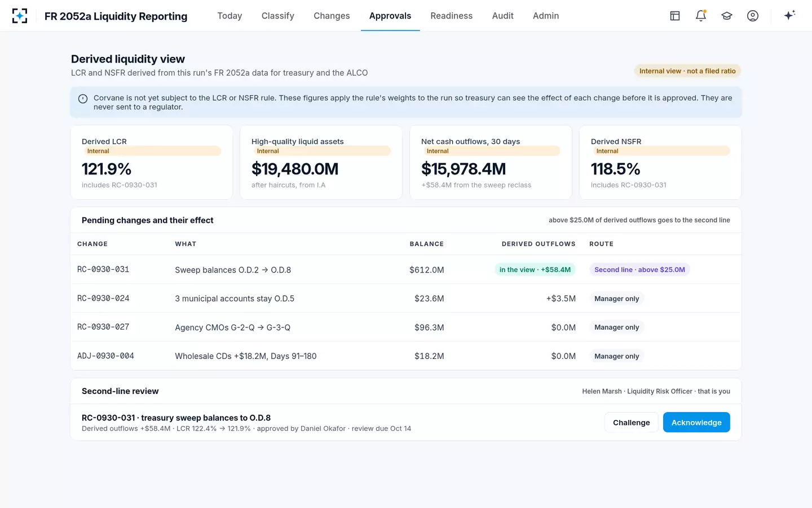Image resolution: width=812 pixels, height=508 pixels.
Task: Acknowledge the RC-0930-031 second-line review
Action: 696,422
